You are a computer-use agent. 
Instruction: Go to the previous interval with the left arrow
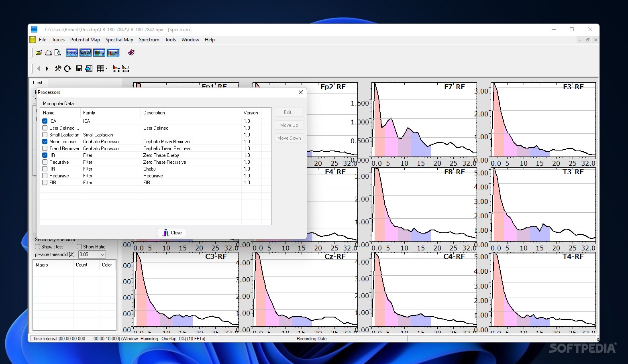pos(39,69)
